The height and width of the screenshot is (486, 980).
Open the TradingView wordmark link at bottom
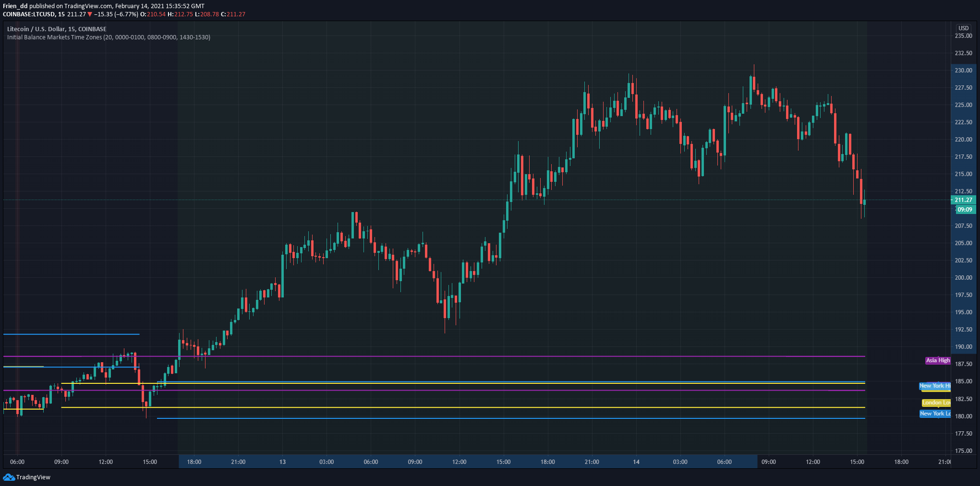[33, 477]
